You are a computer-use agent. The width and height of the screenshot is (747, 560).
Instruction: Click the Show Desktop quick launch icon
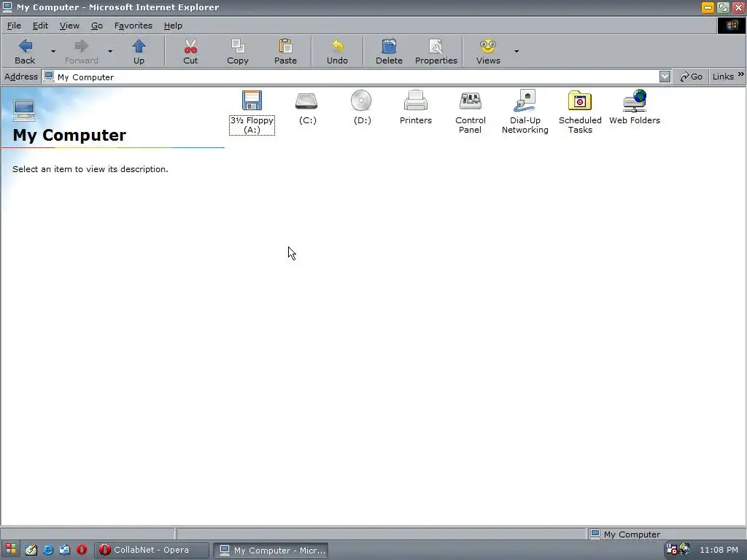click(31, 550)
